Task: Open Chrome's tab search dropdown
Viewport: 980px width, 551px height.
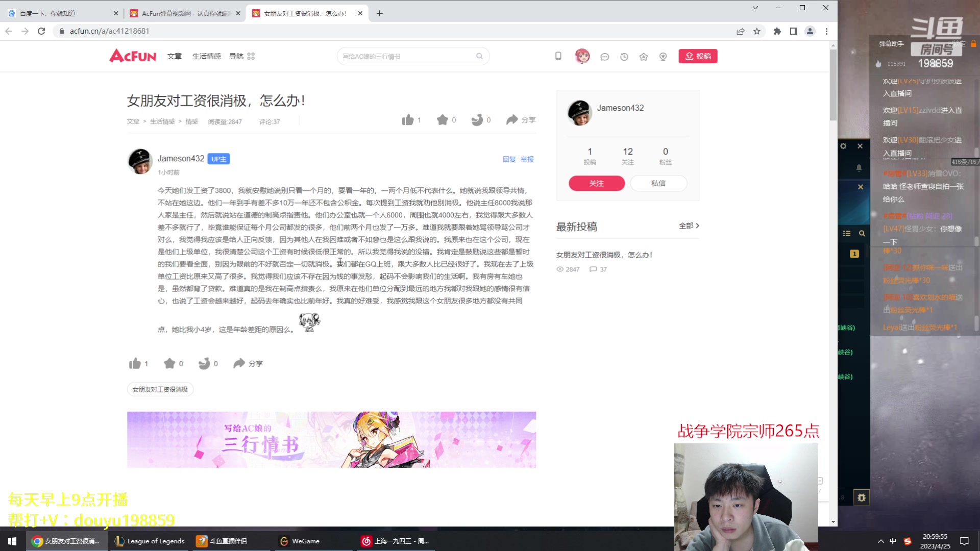Action: (754, 8)
